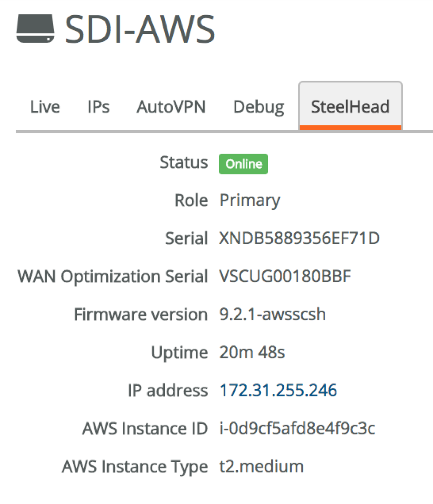
Task: Click the t2.medium instance type value
Action: tap(261, 467)
